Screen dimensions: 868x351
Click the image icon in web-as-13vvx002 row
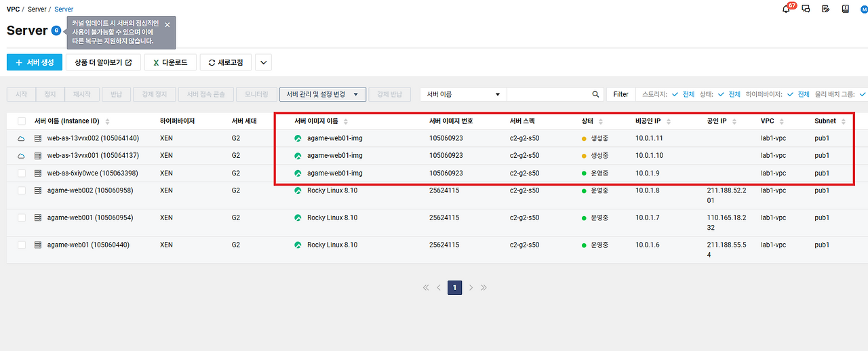tap(298, 138)
